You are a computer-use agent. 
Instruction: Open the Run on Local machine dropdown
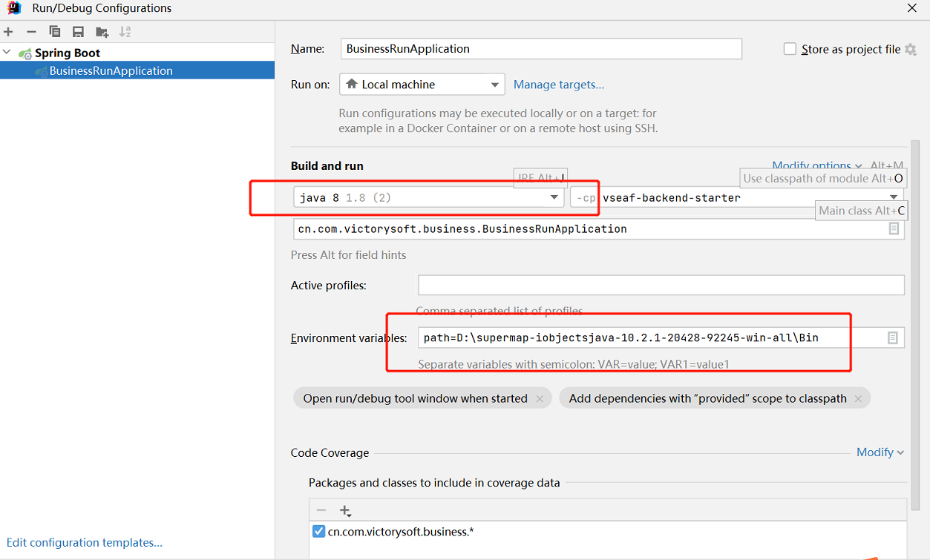click(494, 85)
